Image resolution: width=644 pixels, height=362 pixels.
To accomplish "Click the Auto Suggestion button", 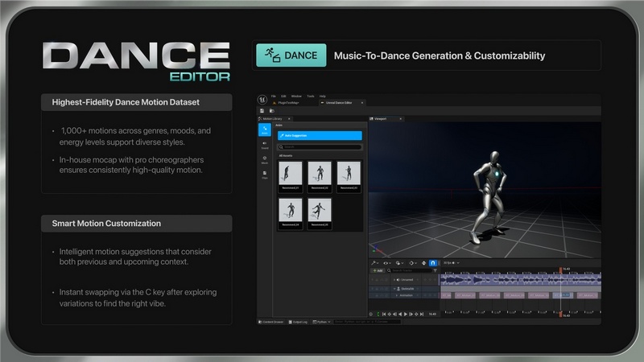I will tap(320, 136).
